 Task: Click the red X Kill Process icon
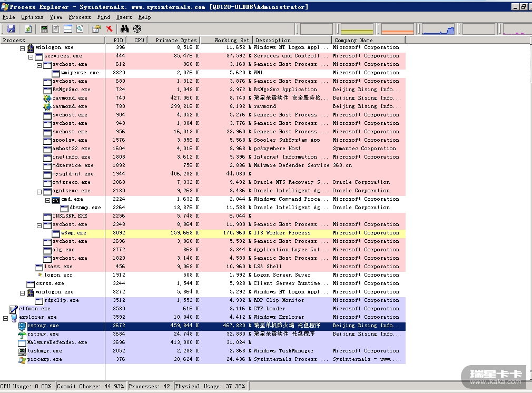tap(109, 29)
